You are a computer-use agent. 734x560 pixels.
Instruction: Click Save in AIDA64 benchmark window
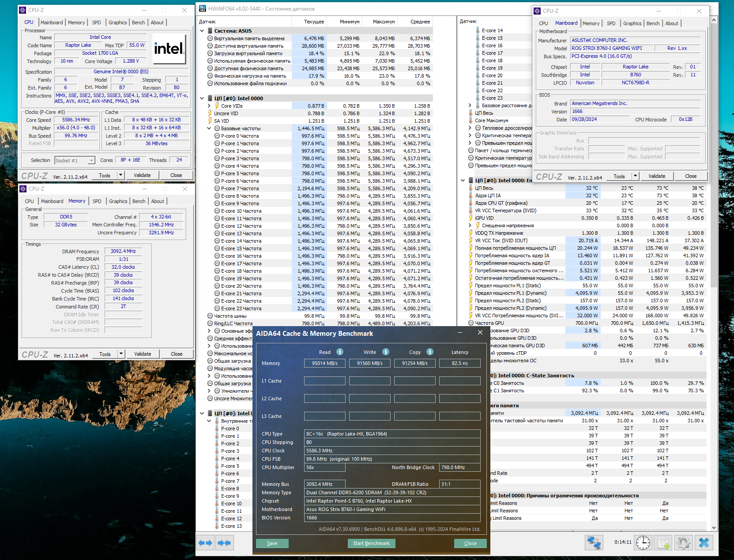[272, 543]
